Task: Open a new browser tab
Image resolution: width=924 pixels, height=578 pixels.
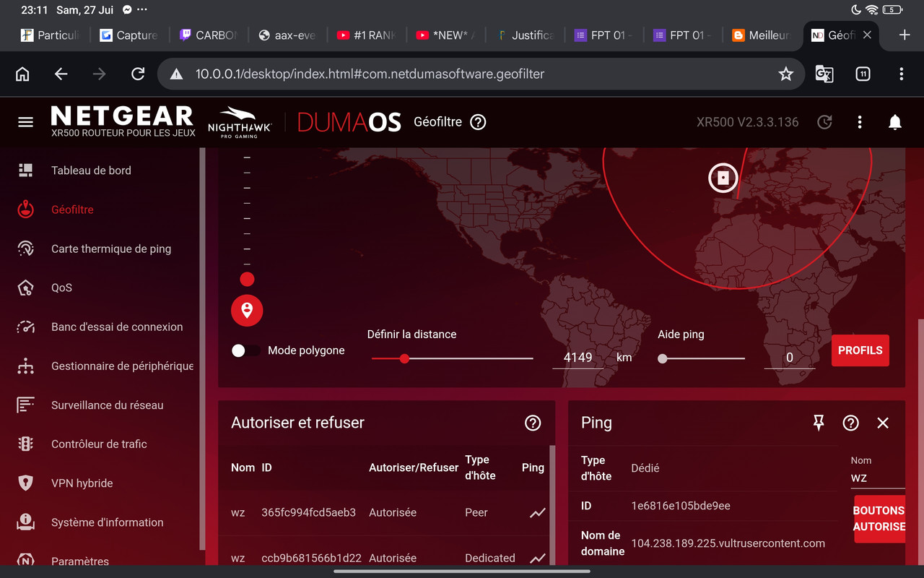Action: [x=905, y=35]
